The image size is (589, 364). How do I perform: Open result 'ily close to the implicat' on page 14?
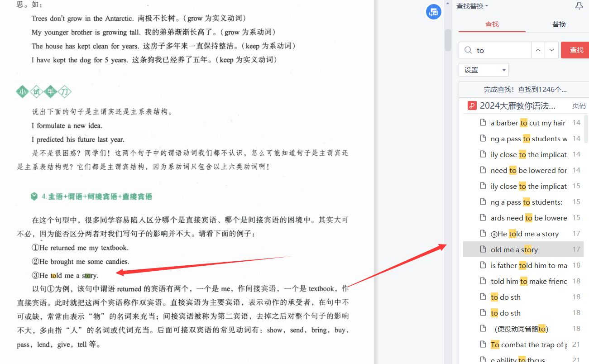pos(523,154)
